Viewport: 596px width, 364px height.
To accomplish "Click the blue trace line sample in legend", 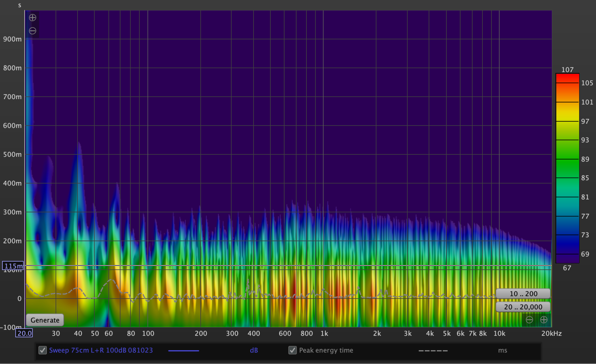I will [x=184, y=351].
